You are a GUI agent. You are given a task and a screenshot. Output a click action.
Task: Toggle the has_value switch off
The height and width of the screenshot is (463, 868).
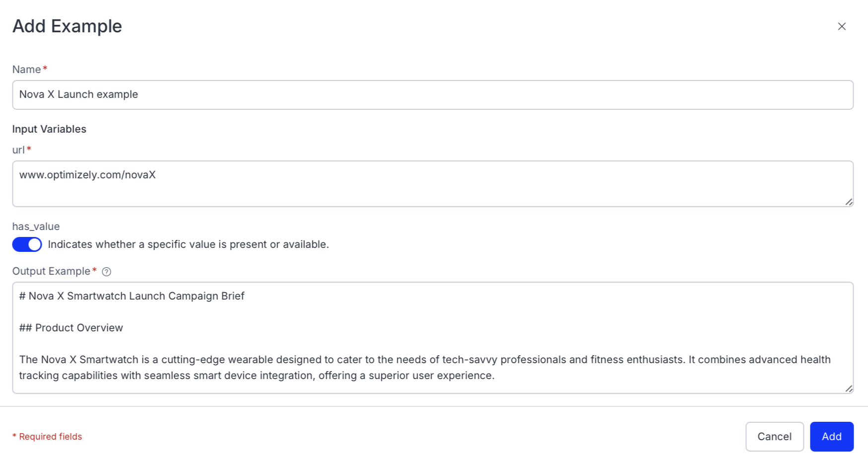27,244
